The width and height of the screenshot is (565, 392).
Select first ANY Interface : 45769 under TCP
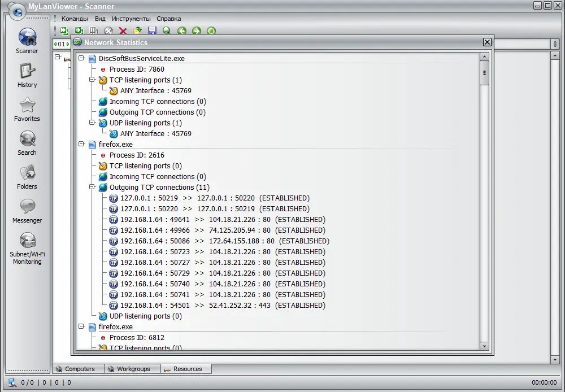tap(156, 91)
